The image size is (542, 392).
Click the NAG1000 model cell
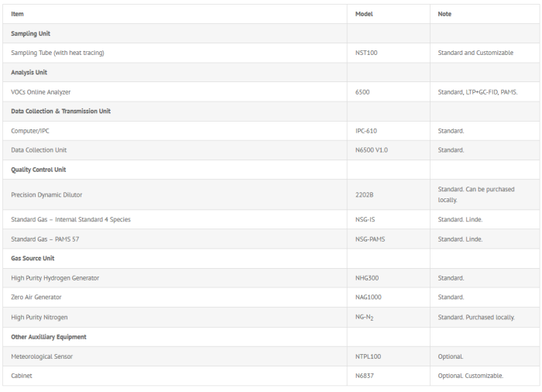[x=369, y=297]
